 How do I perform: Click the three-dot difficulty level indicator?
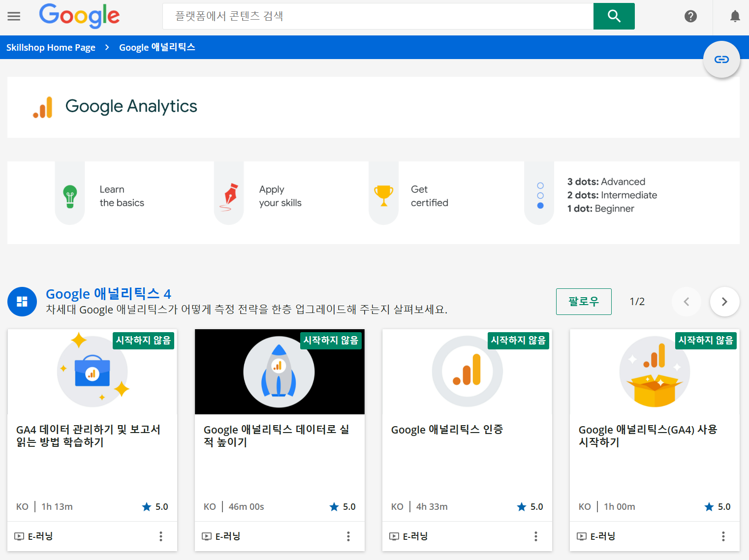tap(540, 195)
